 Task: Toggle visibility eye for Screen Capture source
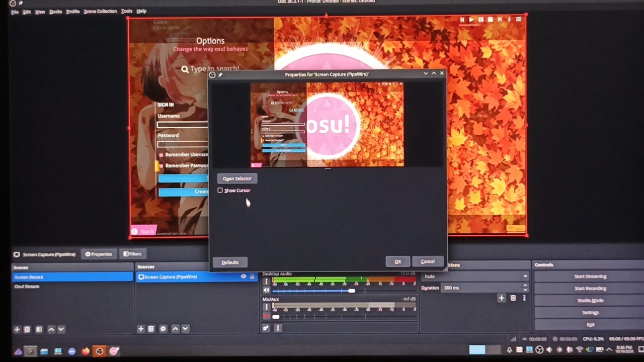pyautogui.click(x=244, y=277)
